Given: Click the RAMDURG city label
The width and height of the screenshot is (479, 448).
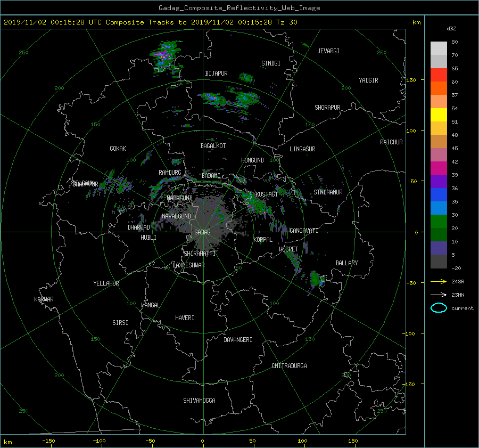Looking at the screenshot, I should (170, 173).
